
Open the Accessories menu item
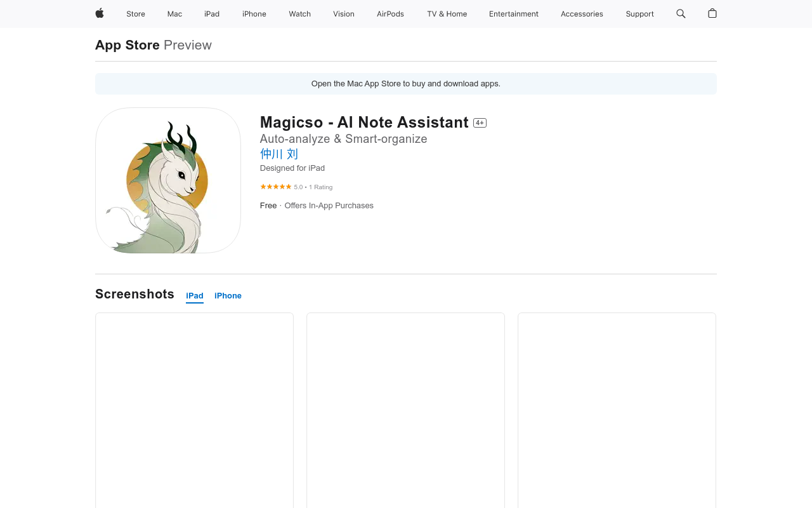(x=582, y=14)
